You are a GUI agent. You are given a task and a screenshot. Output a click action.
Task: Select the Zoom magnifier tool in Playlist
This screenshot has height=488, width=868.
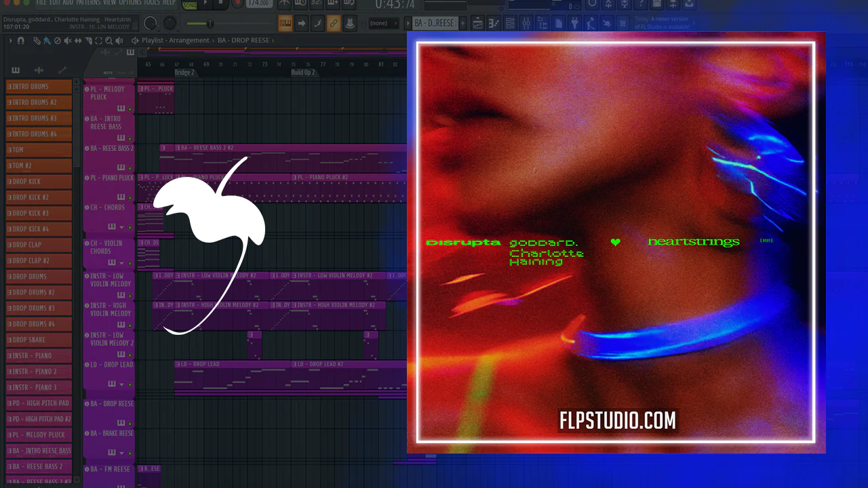108,41
